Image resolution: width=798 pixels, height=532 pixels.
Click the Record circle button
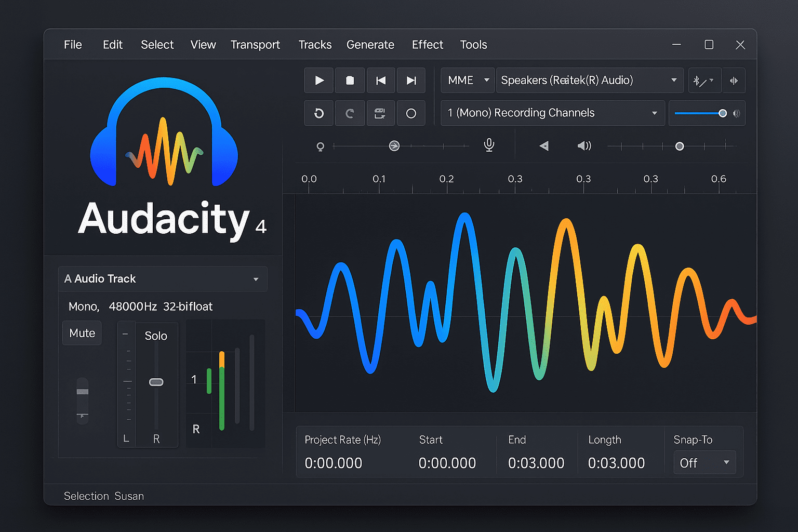pyautogui.click(x=411, y=113)
